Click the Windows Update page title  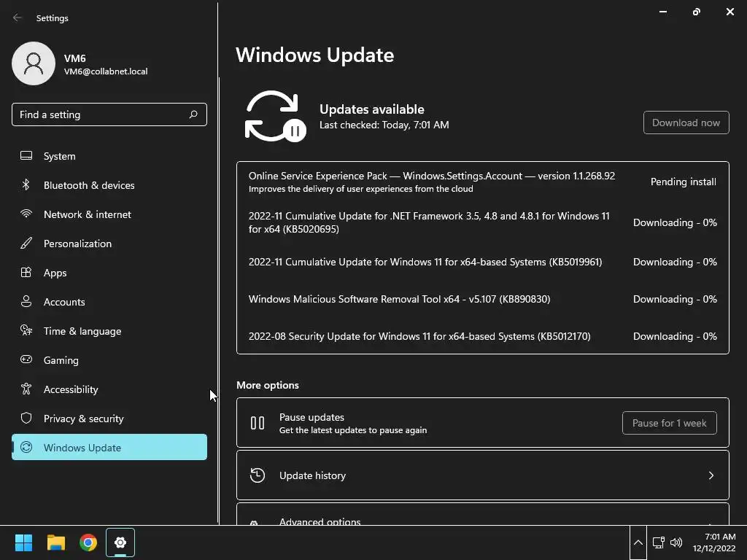point(315,55)
